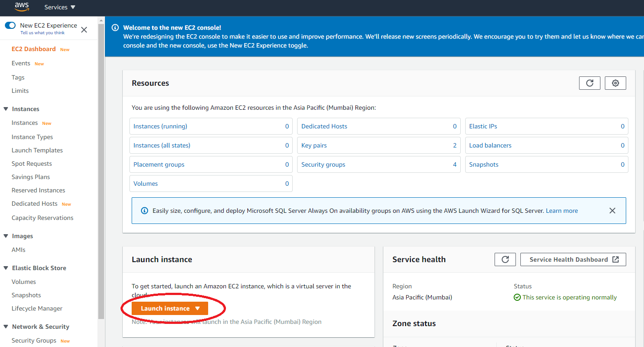Screen dimensions: 644x347
Task: Click the AWS logo
Action: coord(22,7)
